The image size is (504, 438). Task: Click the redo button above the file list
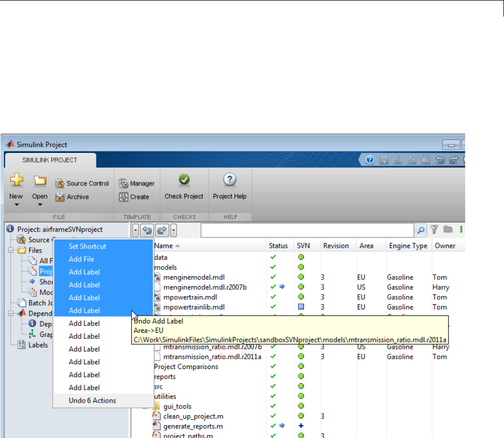point(162,230)
